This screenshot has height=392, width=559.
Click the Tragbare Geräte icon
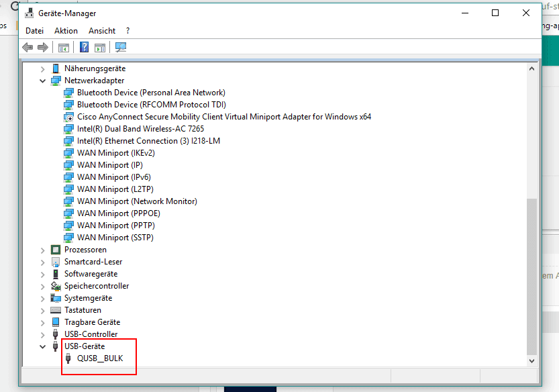point(56,322)
